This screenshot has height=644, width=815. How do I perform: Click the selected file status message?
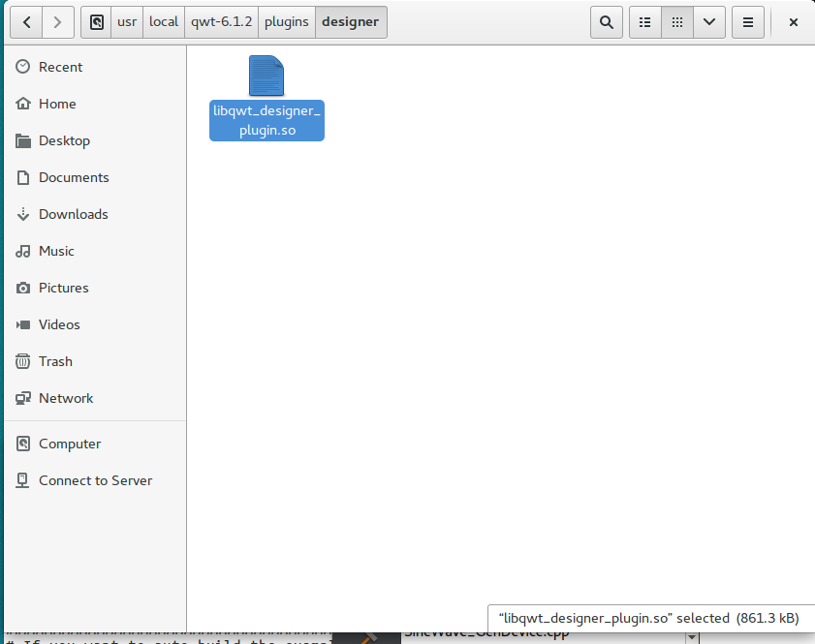(648, 618)
